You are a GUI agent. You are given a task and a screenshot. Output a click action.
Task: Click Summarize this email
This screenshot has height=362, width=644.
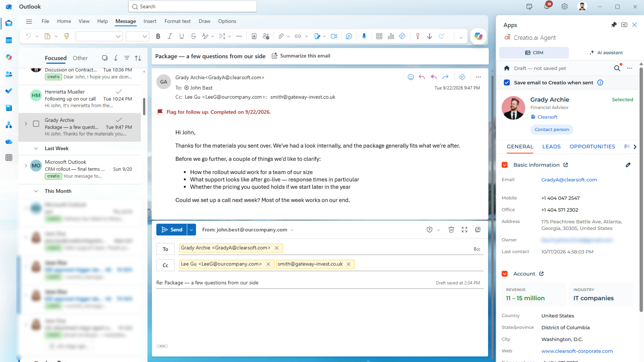[x=301, y=56]
